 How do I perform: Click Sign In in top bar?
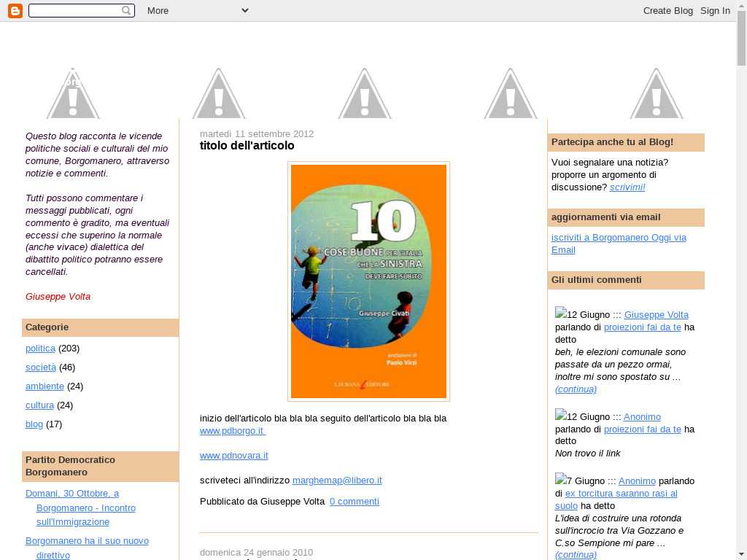[x=715, y=10]
